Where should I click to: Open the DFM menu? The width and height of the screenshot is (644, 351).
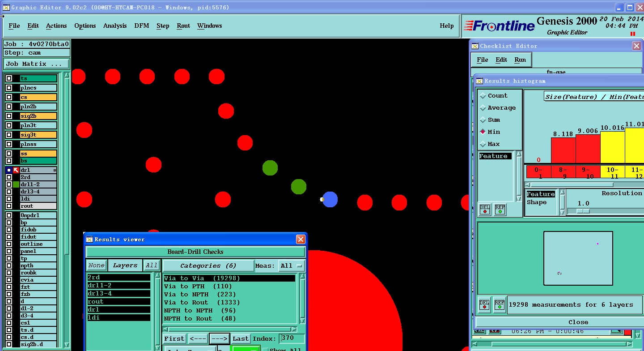(142, 26)
